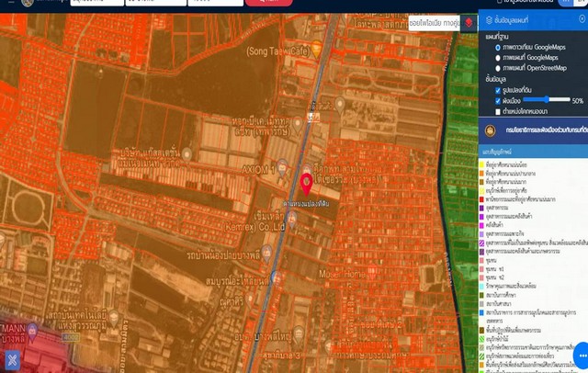Click the แผนที่ฐาน section heading
The image size is (588, 373).
[497, 37]
